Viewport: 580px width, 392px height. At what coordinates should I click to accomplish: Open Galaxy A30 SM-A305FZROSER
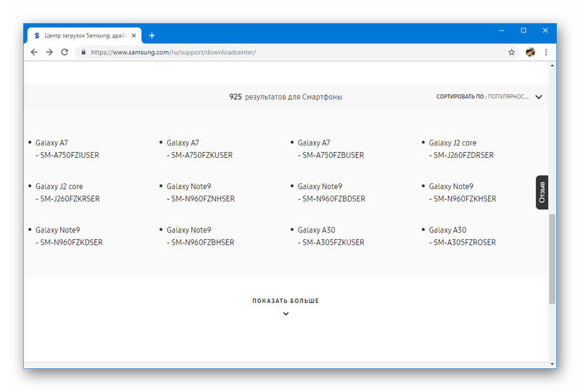pos(462,236)
